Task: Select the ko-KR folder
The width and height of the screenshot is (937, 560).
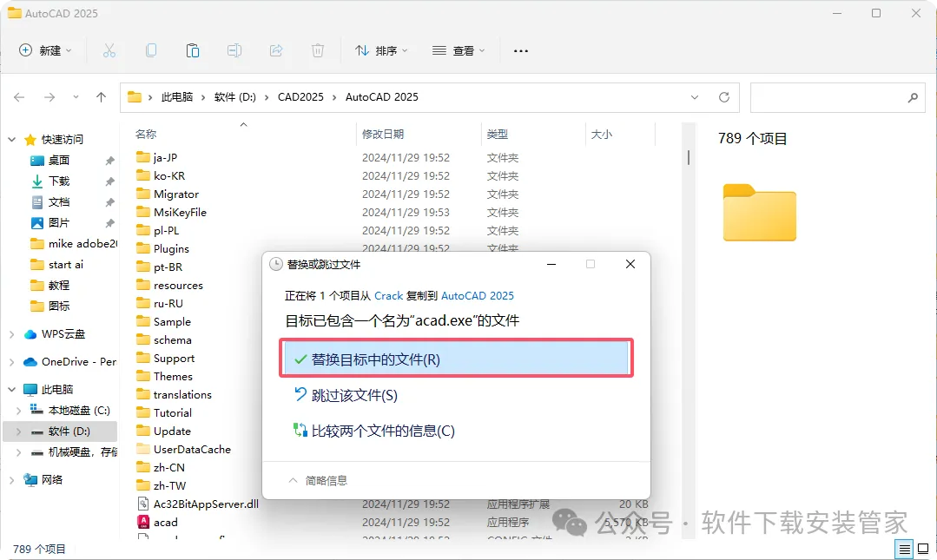Action: (x=169, y=175)
